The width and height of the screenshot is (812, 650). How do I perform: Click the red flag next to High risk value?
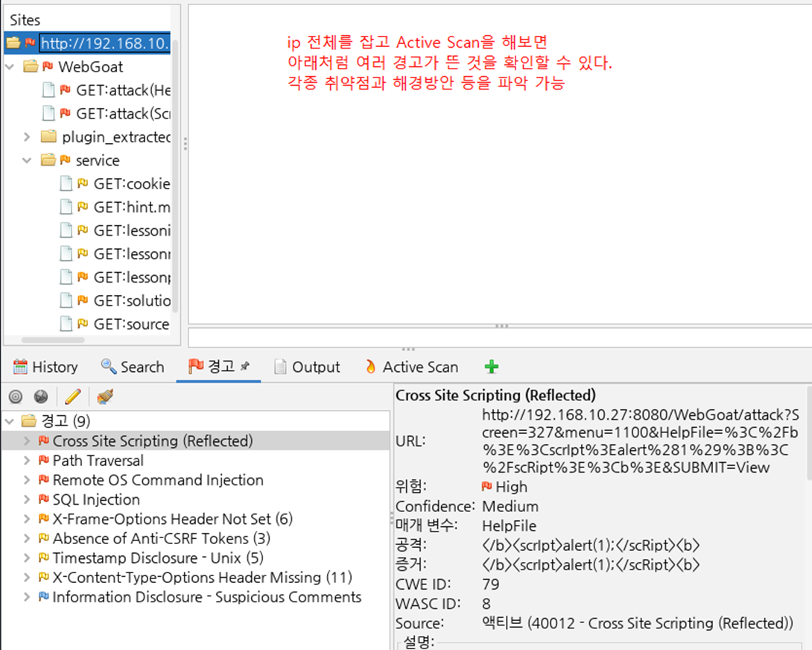(486, 486)
